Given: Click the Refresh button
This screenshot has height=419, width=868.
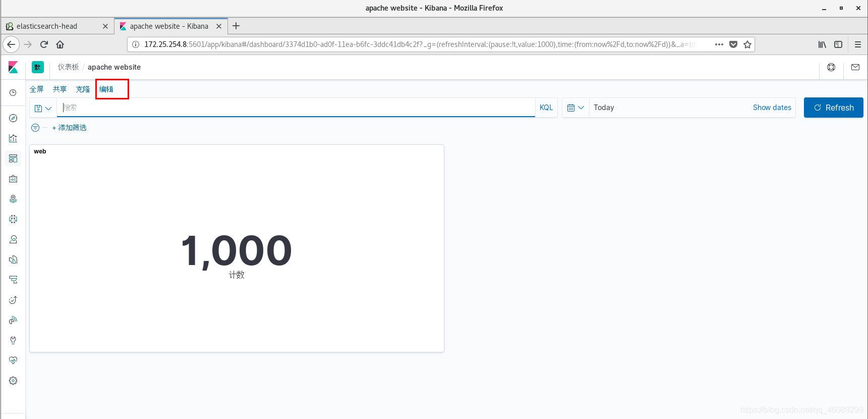Looking at the screenshot, I should 834,108.
